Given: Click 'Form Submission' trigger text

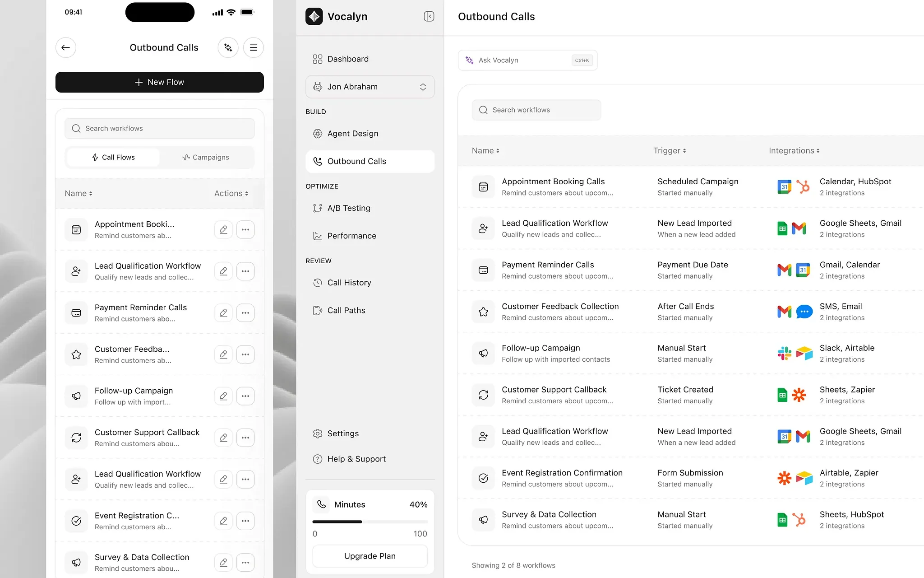Looking at the screenshot, I should 690,473.
